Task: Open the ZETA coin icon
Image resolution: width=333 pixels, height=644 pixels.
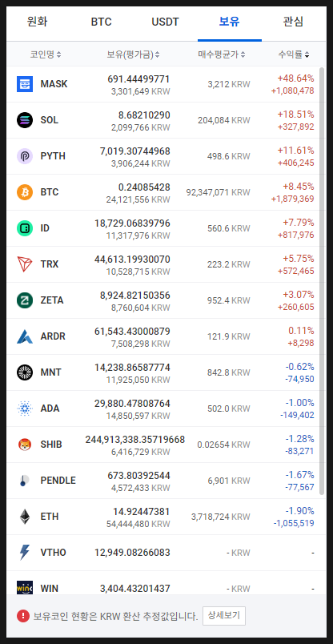Action: [25, 300]
